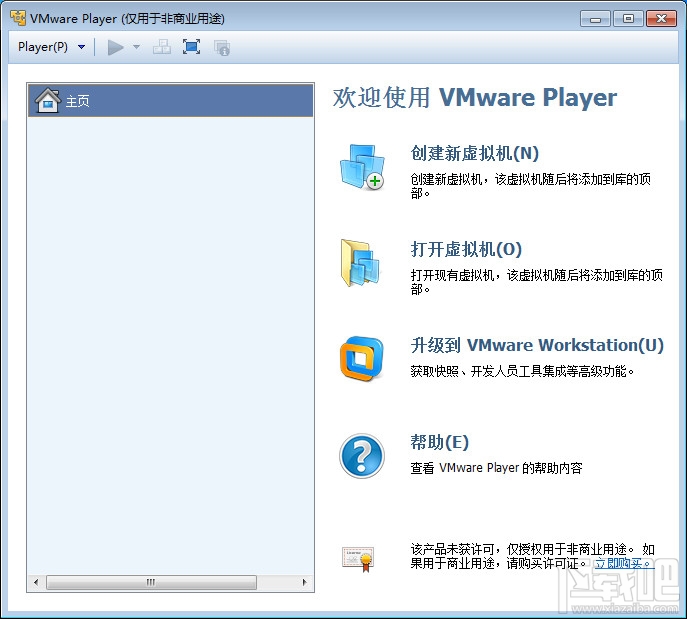The height and width of the screenshot is (619, 687).
Task: Click the license certificate icon
Action: coord(358,559)
